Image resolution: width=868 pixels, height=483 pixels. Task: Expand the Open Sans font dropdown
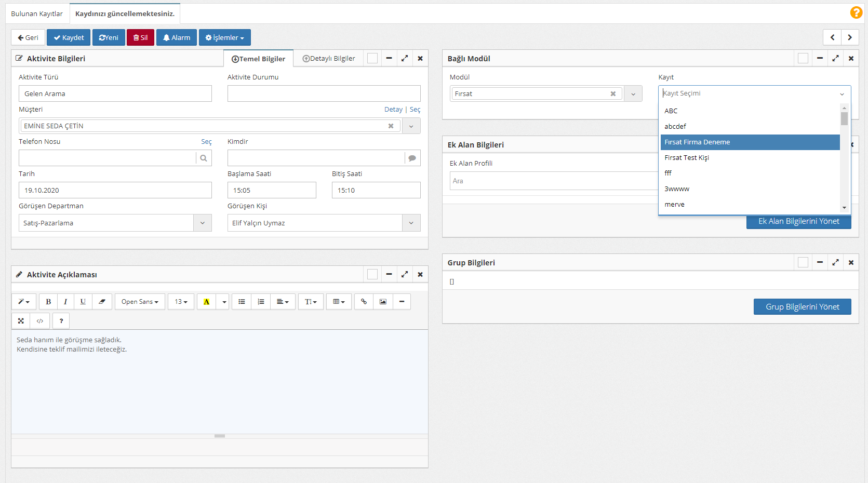140,302
